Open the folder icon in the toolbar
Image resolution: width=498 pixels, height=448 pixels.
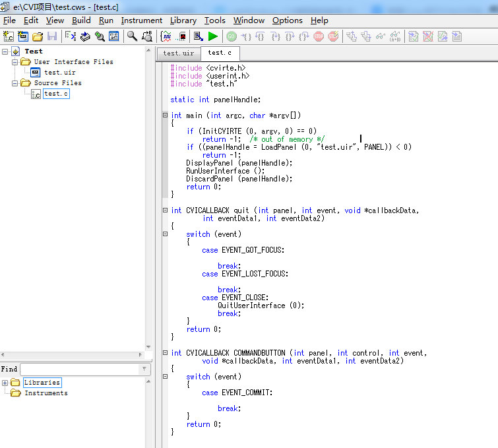38,36
